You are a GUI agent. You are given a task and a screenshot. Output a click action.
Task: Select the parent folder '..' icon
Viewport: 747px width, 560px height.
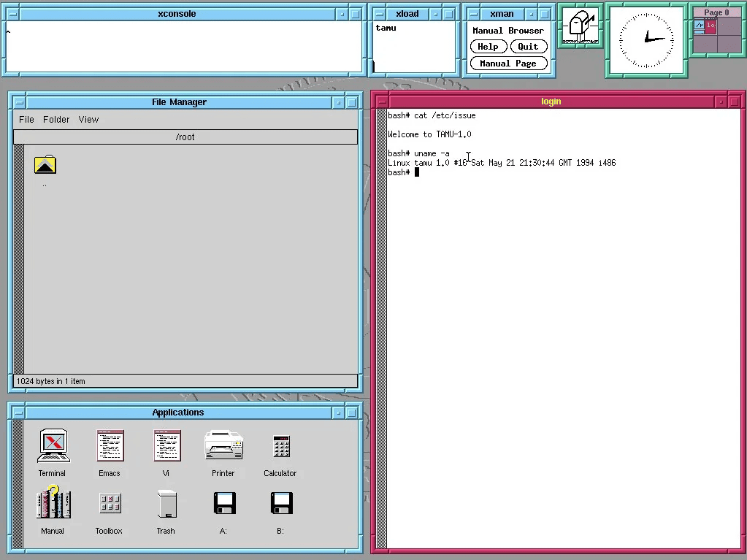tap(45, 164)
